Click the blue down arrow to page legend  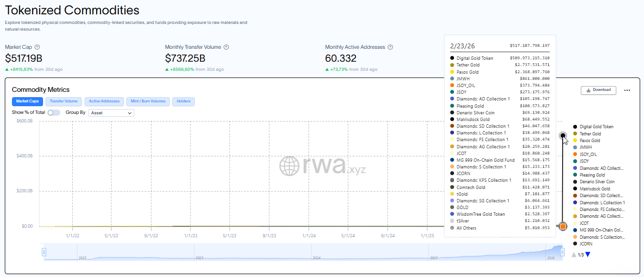tap(587, 254)
